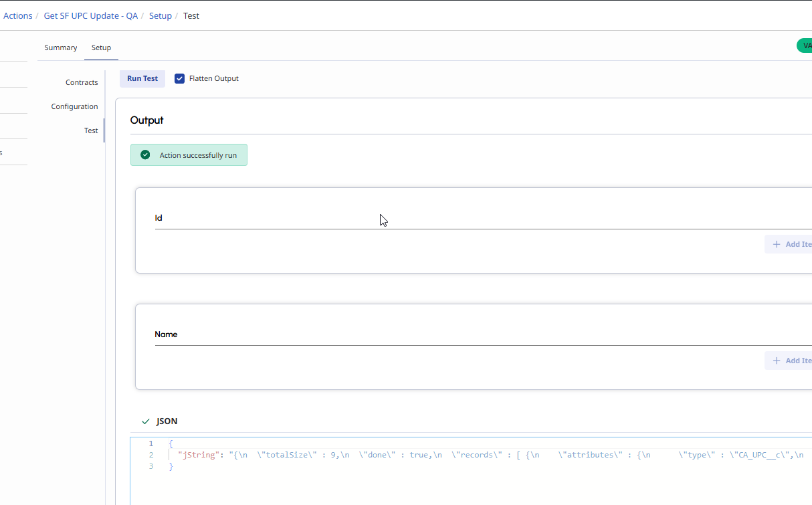
Task: Click the Action successfully run message
Action: (x=198, y=155)
